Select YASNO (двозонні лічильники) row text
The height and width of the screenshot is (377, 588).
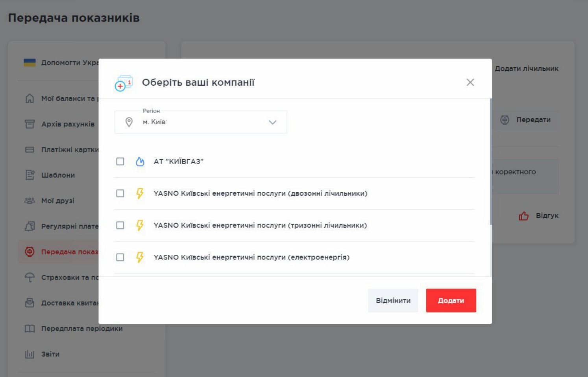[x=261, y=193]
